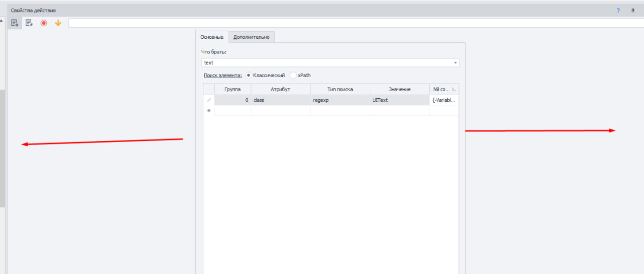Click the 'Свойства действия' panel title
This screenshot has height=274, width=644.
34,10
